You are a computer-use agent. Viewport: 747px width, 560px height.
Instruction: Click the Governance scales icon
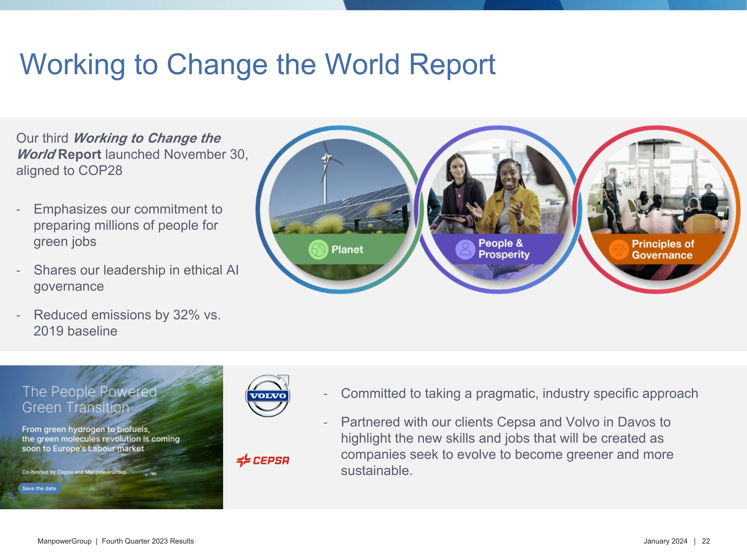[619, 249]
